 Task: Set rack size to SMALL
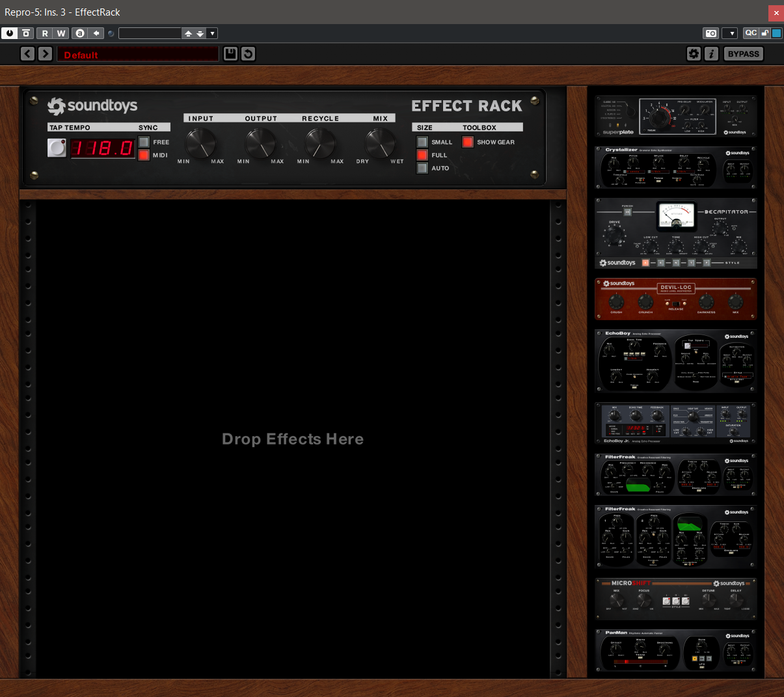pos(422,142)
